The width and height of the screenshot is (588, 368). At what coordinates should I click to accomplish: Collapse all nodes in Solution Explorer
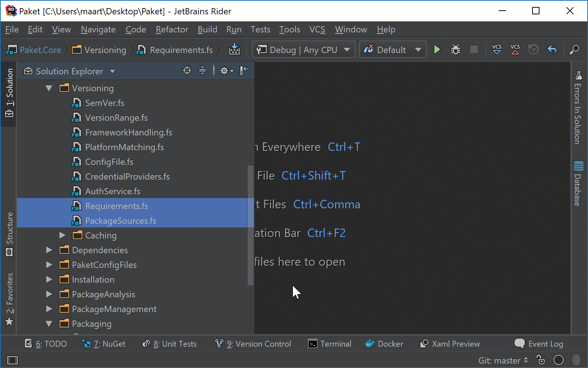point(202,71)
